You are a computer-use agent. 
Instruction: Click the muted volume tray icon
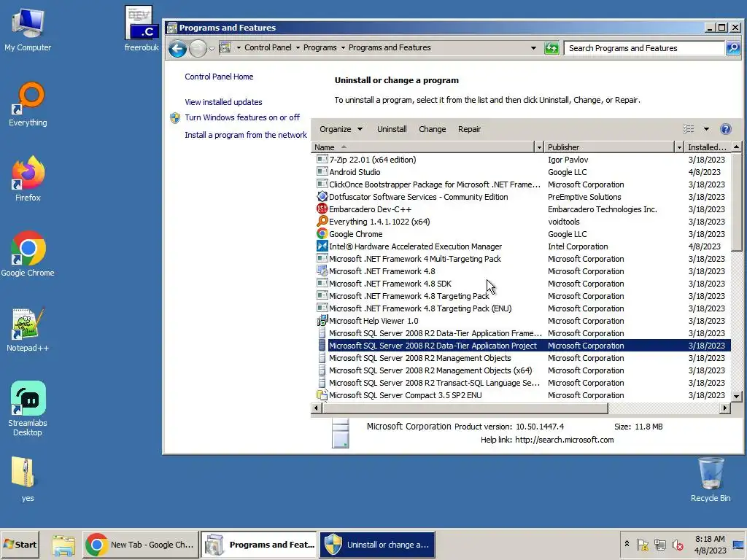677,545
